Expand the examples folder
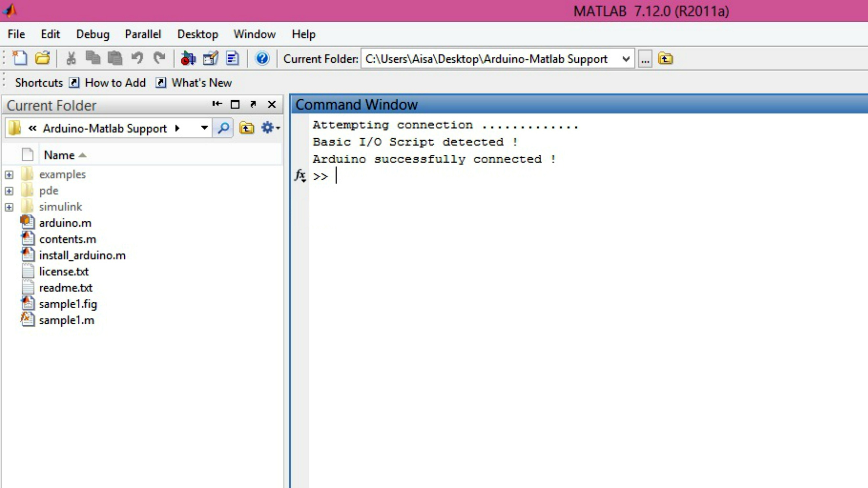 pyautogui.click(x=9, y=175)
